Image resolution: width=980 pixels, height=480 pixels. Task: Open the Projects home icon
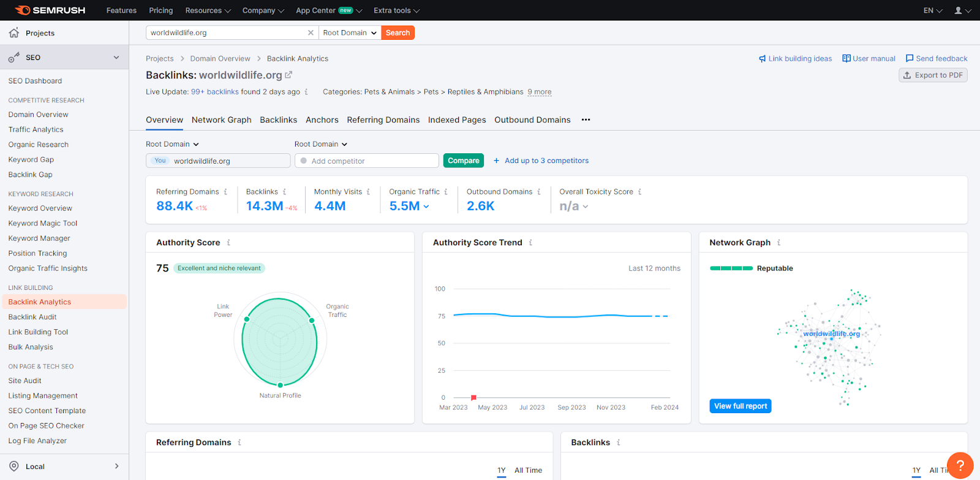pyautogui.click(x=14, y=32)
